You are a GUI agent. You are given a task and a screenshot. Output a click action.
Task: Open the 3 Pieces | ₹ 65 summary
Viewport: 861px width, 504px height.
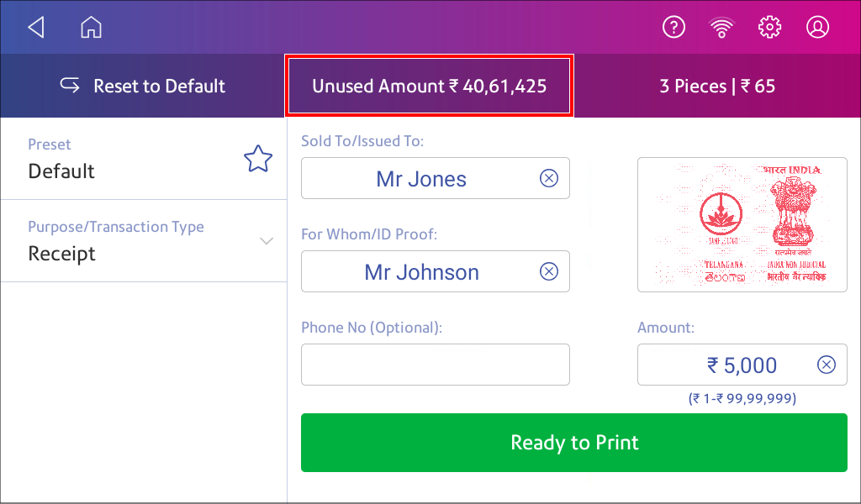tap(717, 87)
